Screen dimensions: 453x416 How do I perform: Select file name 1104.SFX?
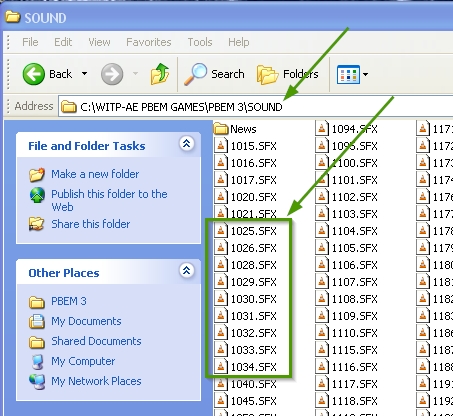tap(354, 231)
